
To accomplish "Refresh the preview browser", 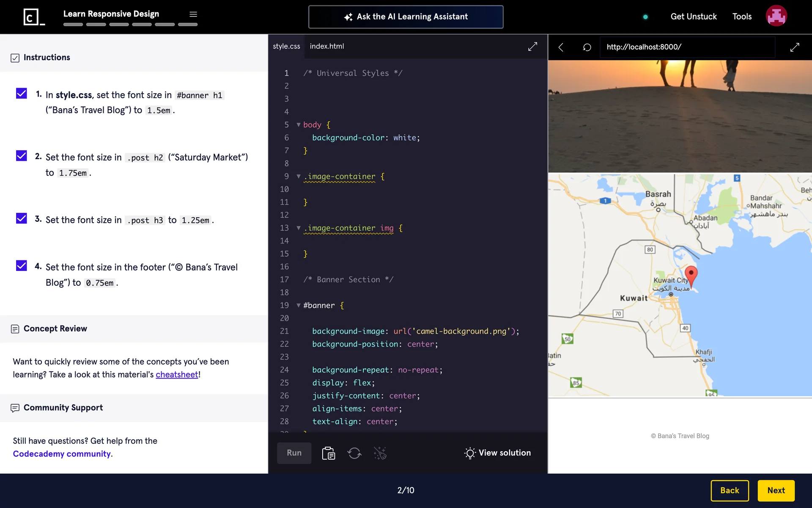I will [587, 47].
